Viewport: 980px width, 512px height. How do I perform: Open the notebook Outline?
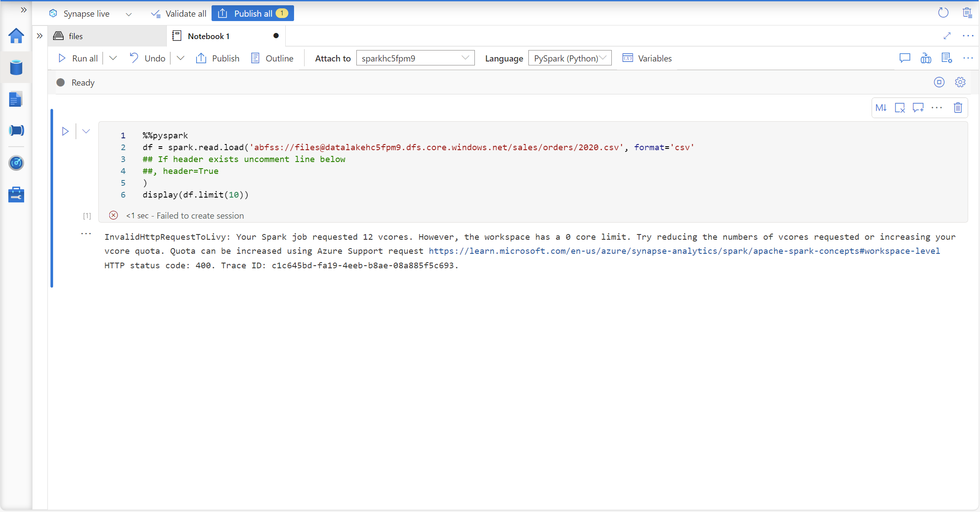click(x=272, y=58)
